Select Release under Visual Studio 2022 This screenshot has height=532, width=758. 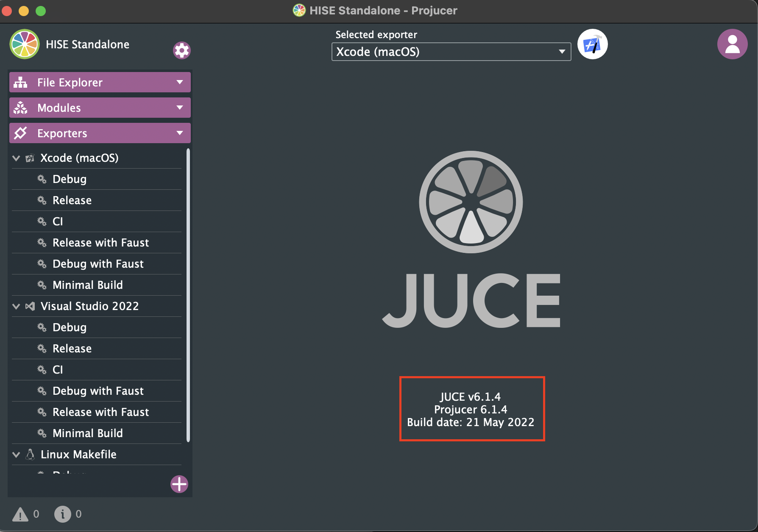97,349
